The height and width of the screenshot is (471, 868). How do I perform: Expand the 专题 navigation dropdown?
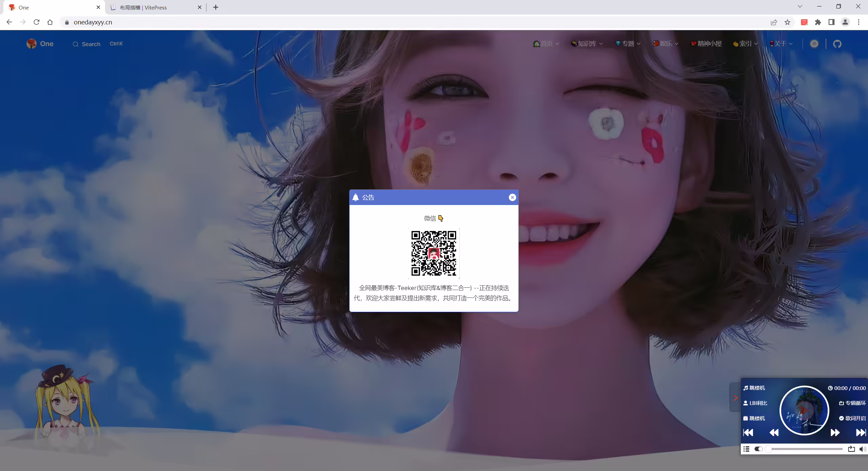(628, 44)
